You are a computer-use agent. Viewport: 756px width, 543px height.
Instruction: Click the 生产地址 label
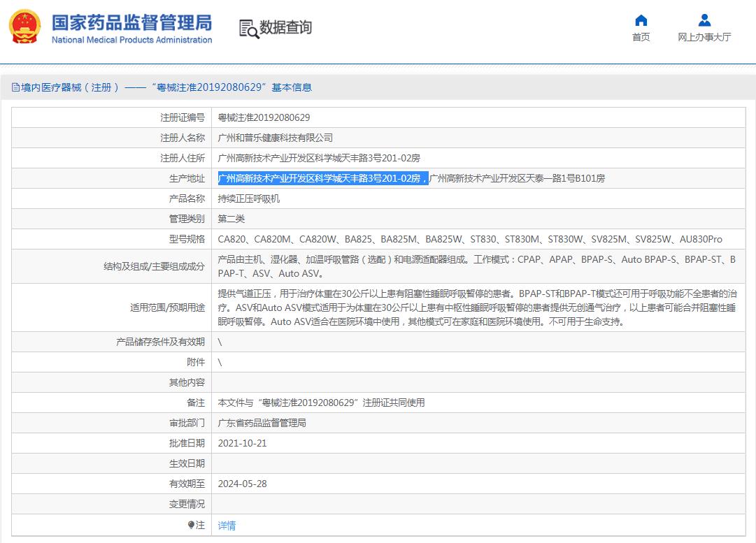(x=187, y=178)
